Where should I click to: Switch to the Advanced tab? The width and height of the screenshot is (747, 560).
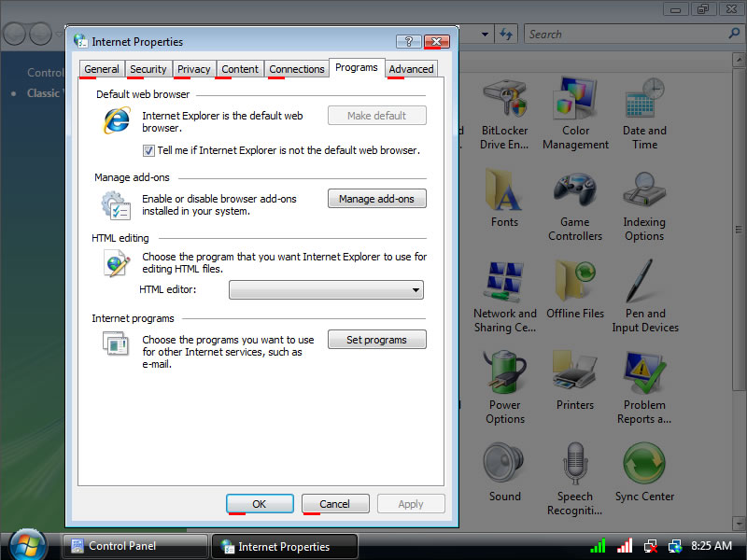411,69
